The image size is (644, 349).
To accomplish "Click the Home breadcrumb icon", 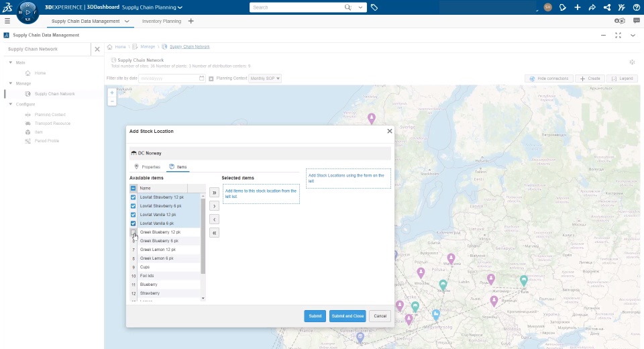I will [109, 47].
